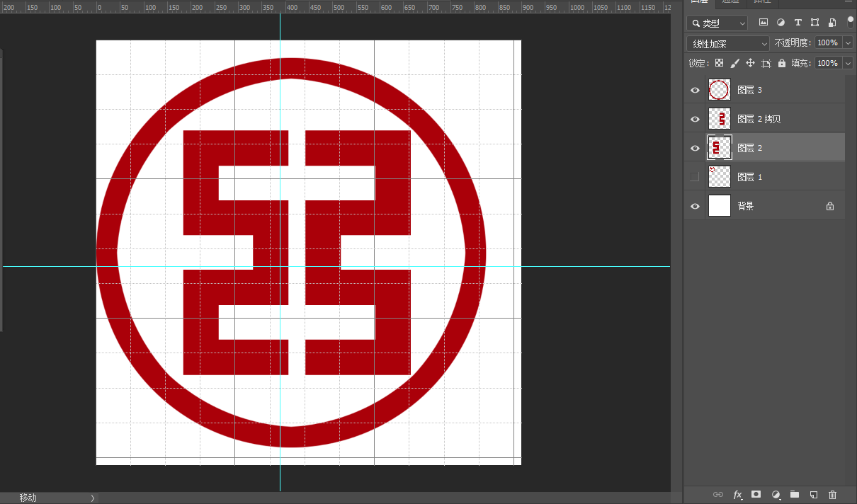Screen dimensions: 857x504
Task: Filter layers by shape type
Action: click(815, 23)
